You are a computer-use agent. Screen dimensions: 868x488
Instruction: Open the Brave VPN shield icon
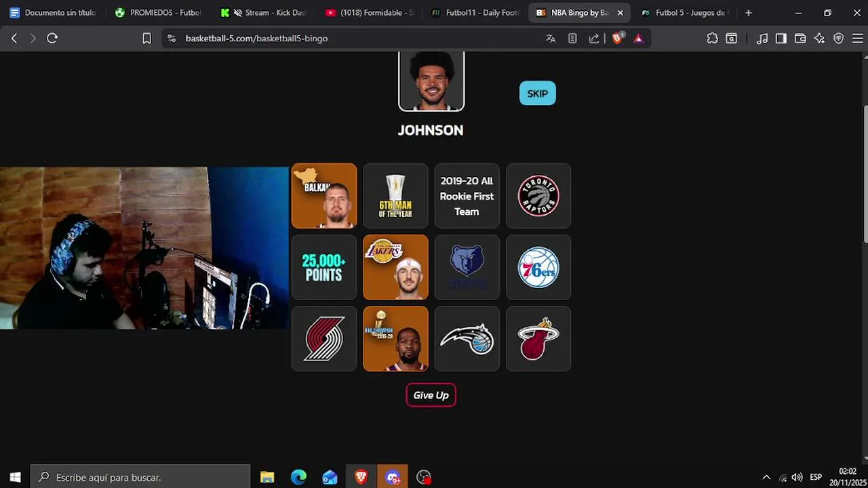pos(838,39)
